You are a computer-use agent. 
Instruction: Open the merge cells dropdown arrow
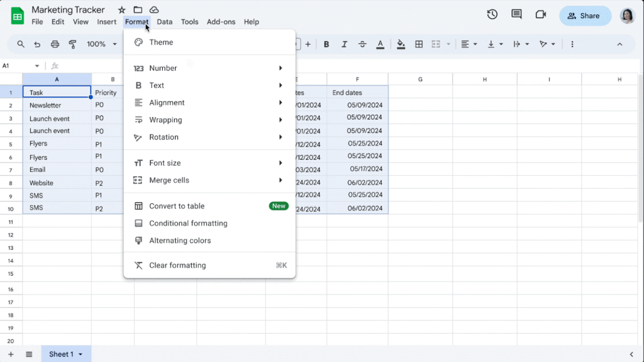pyautogui.click(x=448, y=44)
